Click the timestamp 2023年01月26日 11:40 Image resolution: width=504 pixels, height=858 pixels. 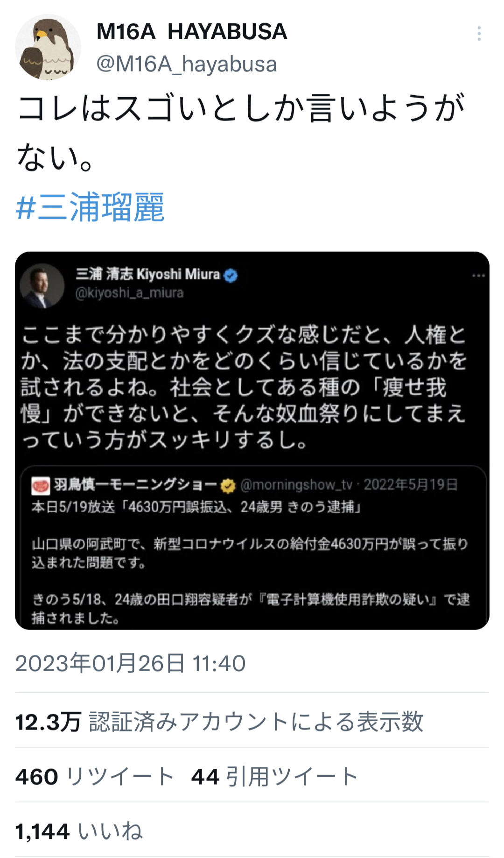130,663
